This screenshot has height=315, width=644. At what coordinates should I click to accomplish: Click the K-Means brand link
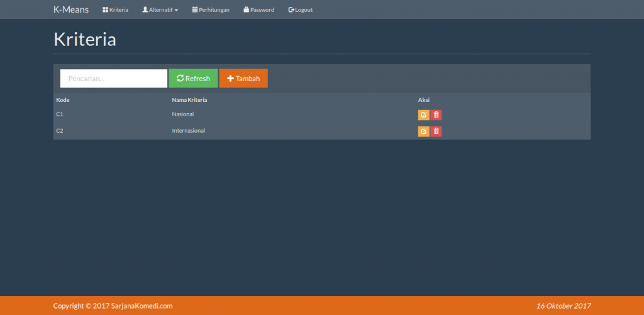coord(71,9)
